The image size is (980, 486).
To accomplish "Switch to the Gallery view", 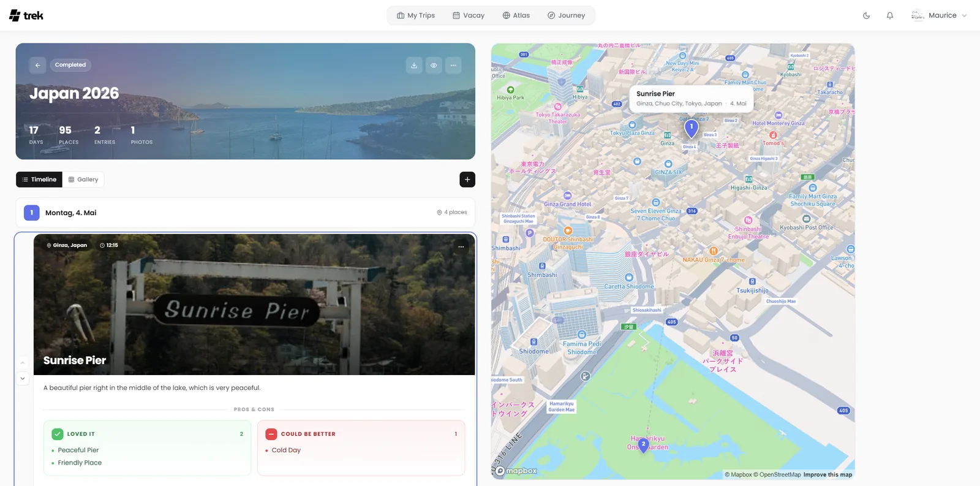I will (83, 180).
